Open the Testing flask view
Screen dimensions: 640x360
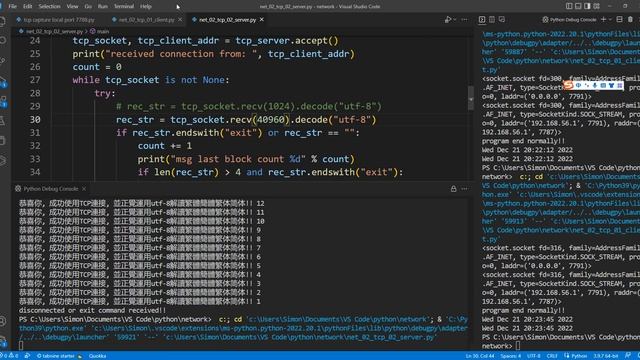pos(3,121)
